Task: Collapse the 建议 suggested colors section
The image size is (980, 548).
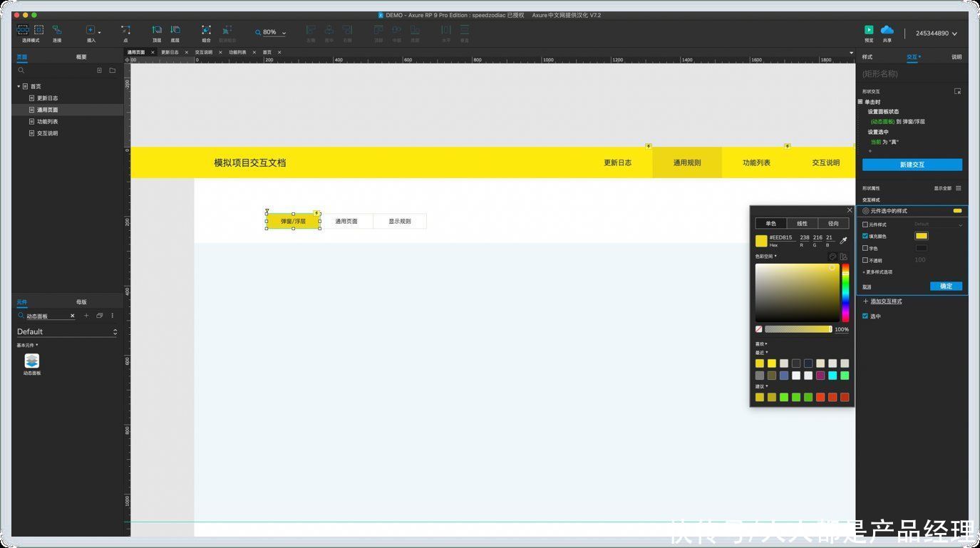Action: point(761,386)
